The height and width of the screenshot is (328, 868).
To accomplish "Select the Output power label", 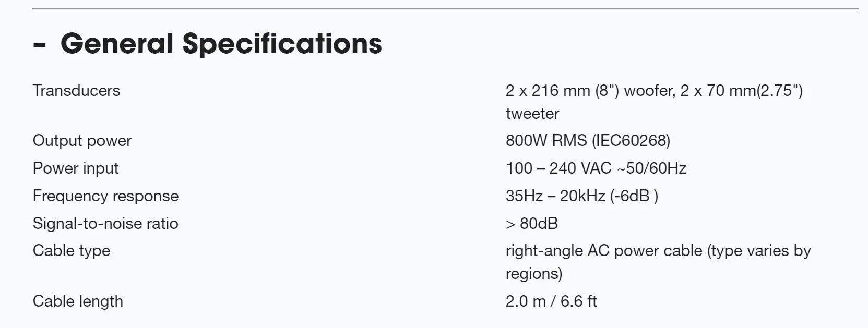I will pyautogui.click(x=82, y=140).
